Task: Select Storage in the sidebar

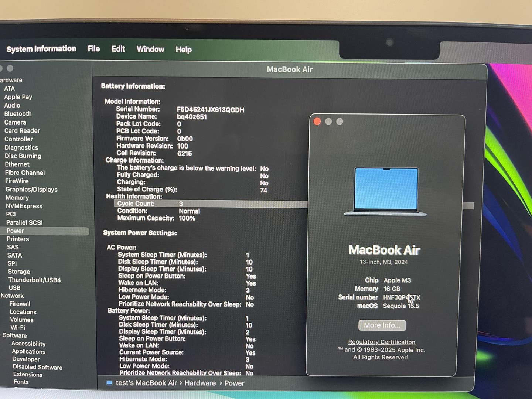Action: (x=19, y=272)
